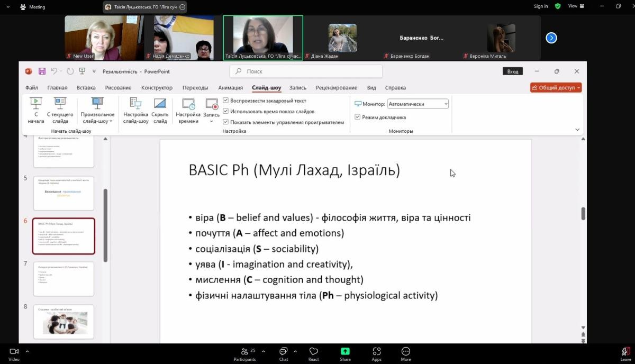Viewport: 635px width, 364px height.
Task: Click the green Share screen icon
Action: click(345, 351)
